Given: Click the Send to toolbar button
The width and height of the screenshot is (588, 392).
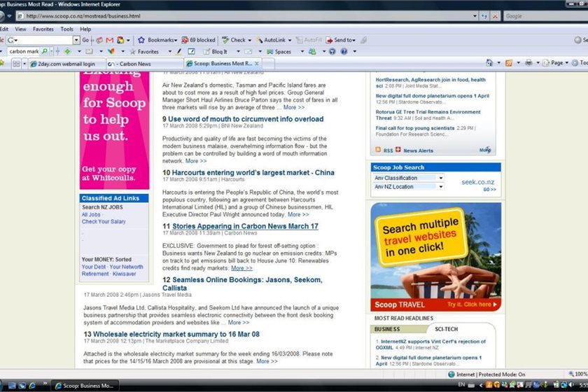Looking at the screenshot, I should 339,40.
